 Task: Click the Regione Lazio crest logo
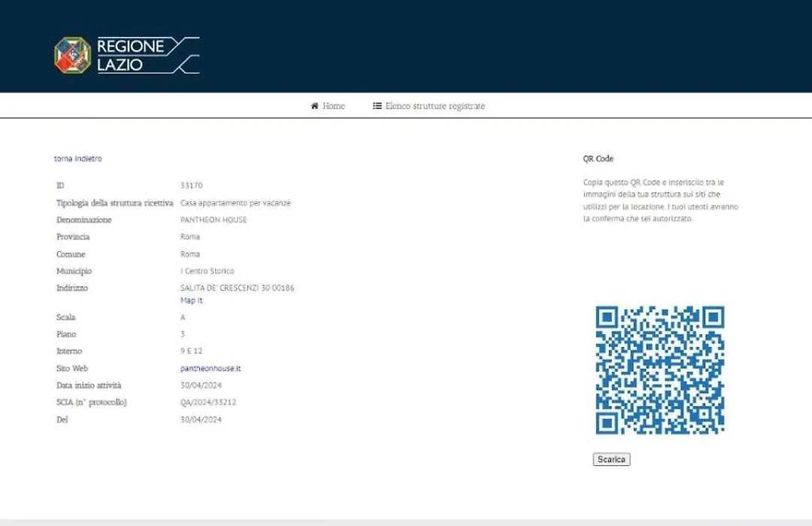(72, 55)
